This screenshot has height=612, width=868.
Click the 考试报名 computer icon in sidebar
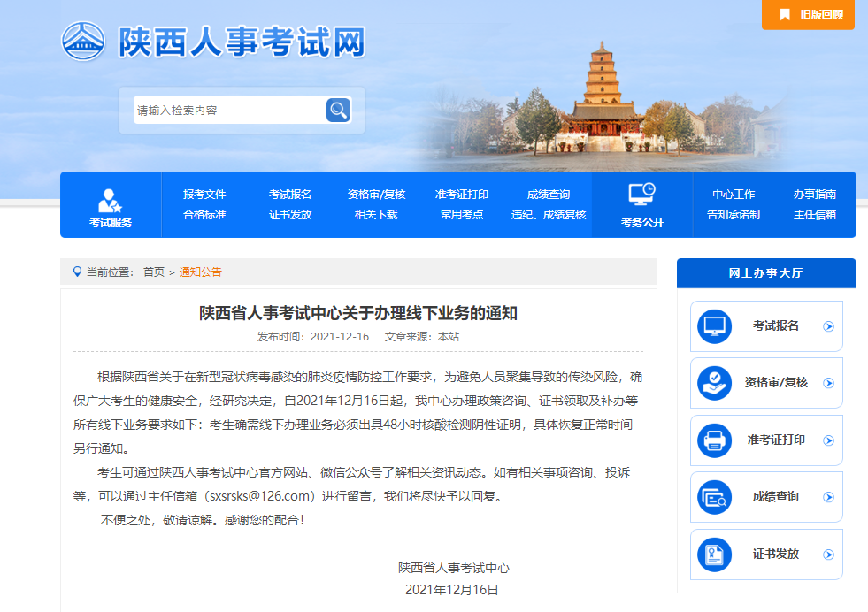[x=714, y=326]
